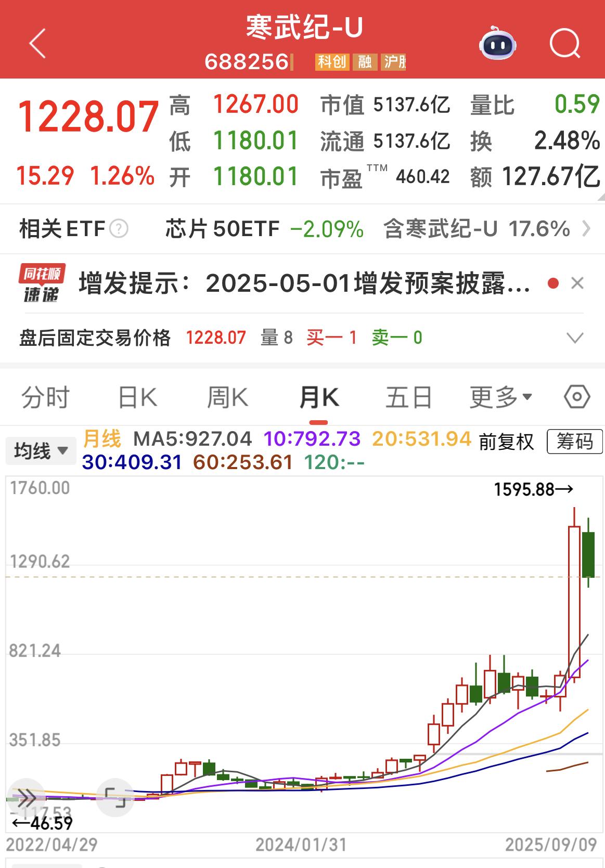Tap the fullscreen bracket icon on chart

(x=115, y=797)
